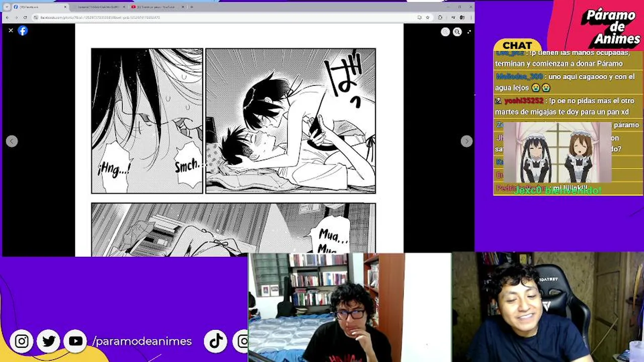This screenshot has width=644, height=362.
Task: Click the YouTube icon in overlay
Action: [x=75, y=341]
